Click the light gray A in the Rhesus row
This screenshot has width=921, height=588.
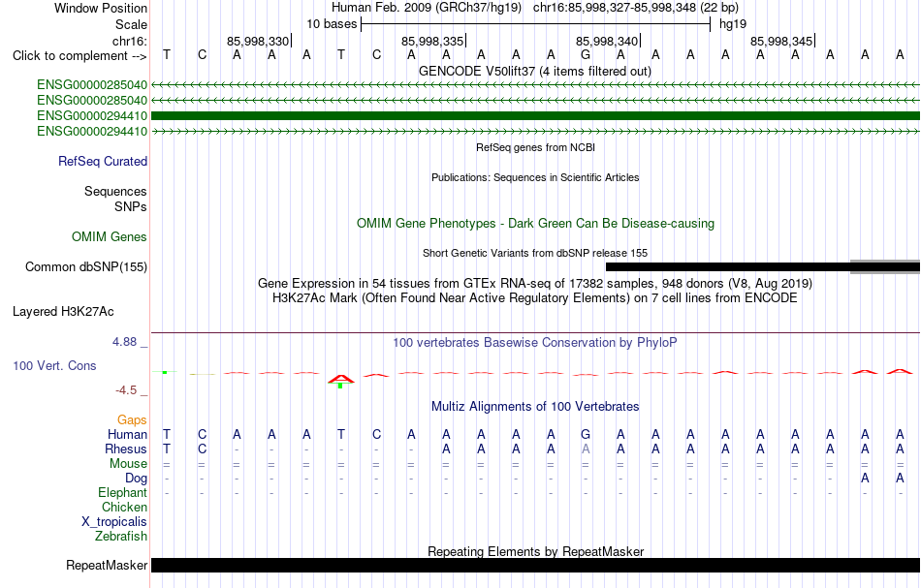tap(586, 449)
